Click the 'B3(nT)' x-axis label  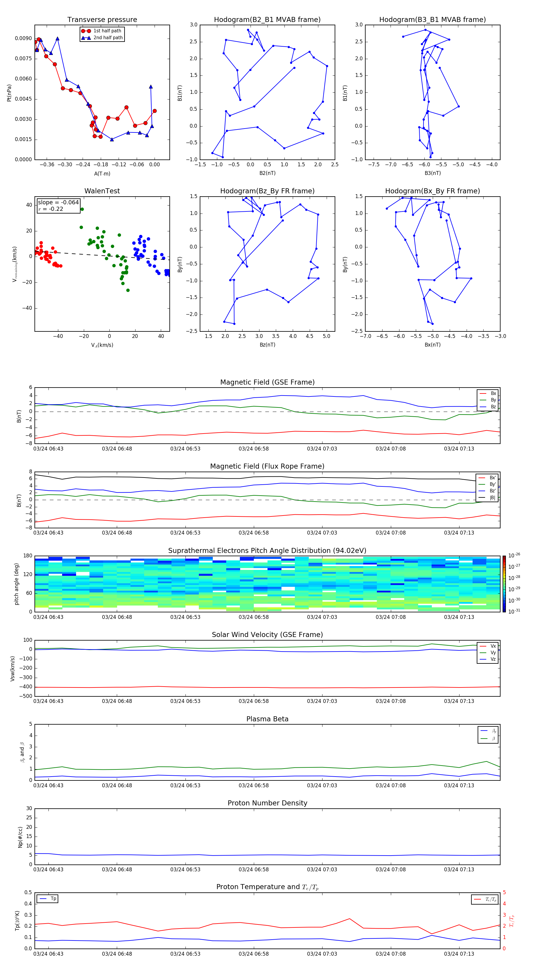[x=432, y=173]
